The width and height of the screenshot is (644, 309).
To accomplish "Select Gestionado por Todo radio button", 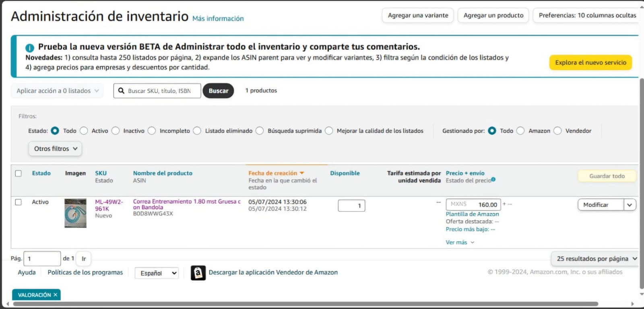I will coord(492,131).
